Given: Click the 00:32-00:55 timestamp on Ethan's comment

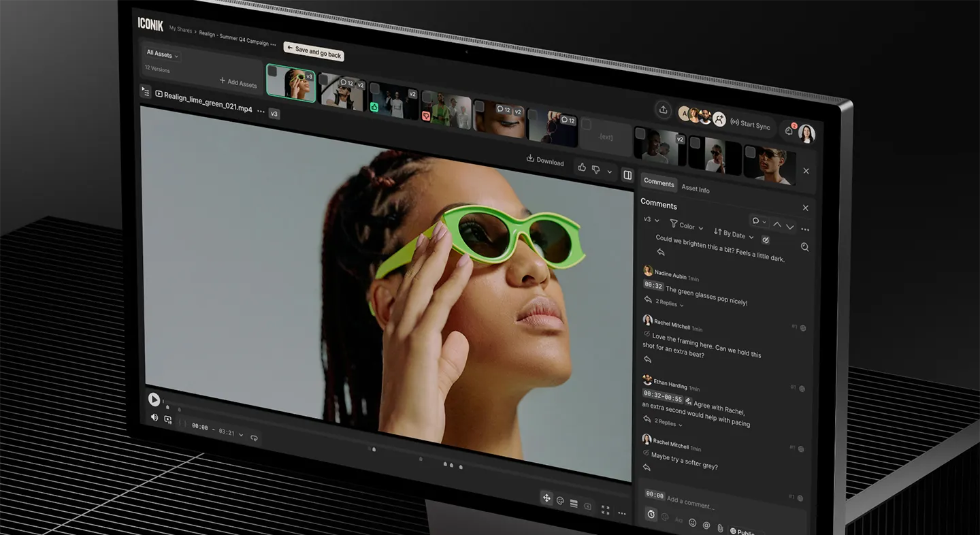Looking at the screenshot, I should coord(663,396).
